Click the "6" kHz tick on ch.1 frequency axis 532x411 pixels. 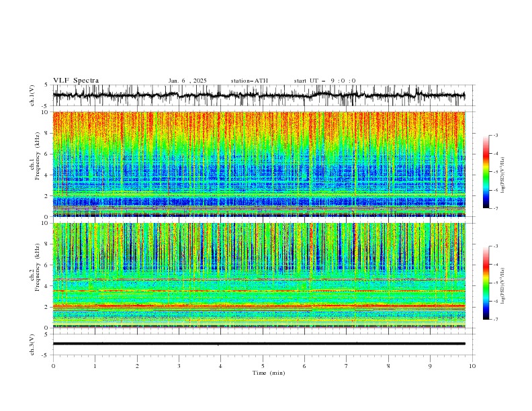[48, 154]
